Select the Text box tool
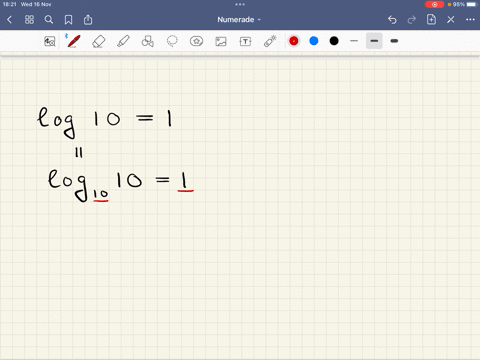Image resolution: width=480 pixels, height=360 pixels. (x=245, y=41)
